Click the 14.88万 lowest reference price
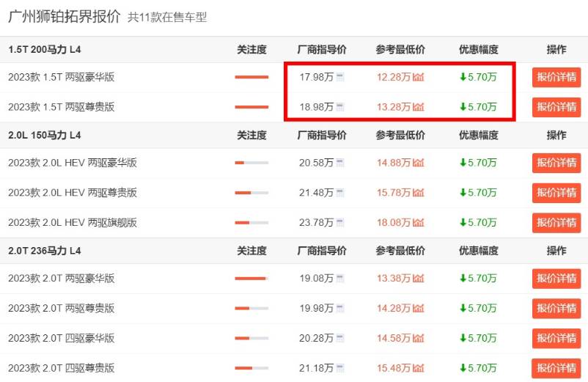Screen dimensions: 588x382 pos(394,163)
